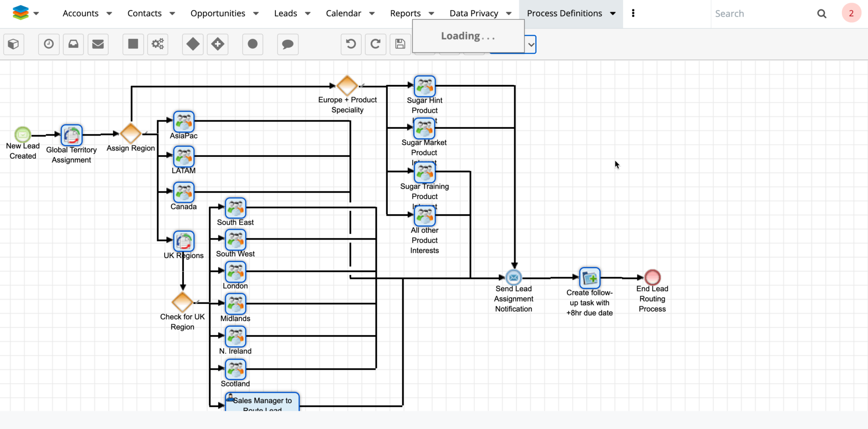Open the more modules vertical dots menu

click(x=633, y=13)
